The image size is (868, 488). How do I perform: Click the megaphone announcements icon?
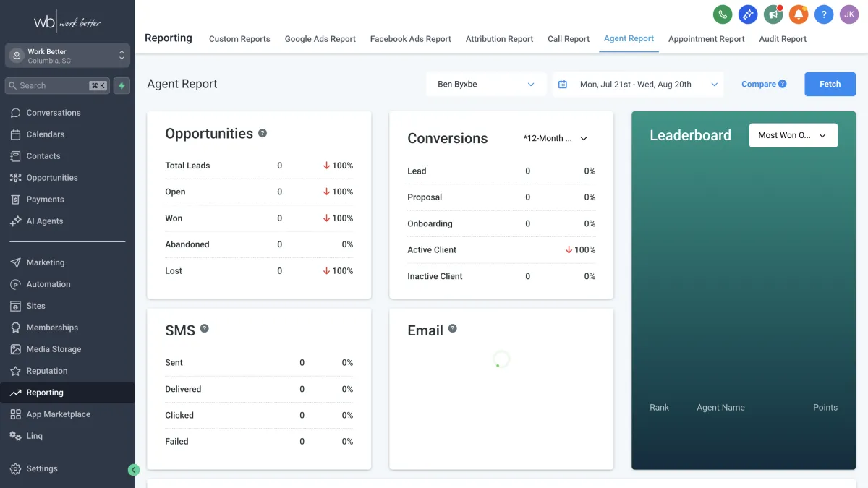[773, 14]
